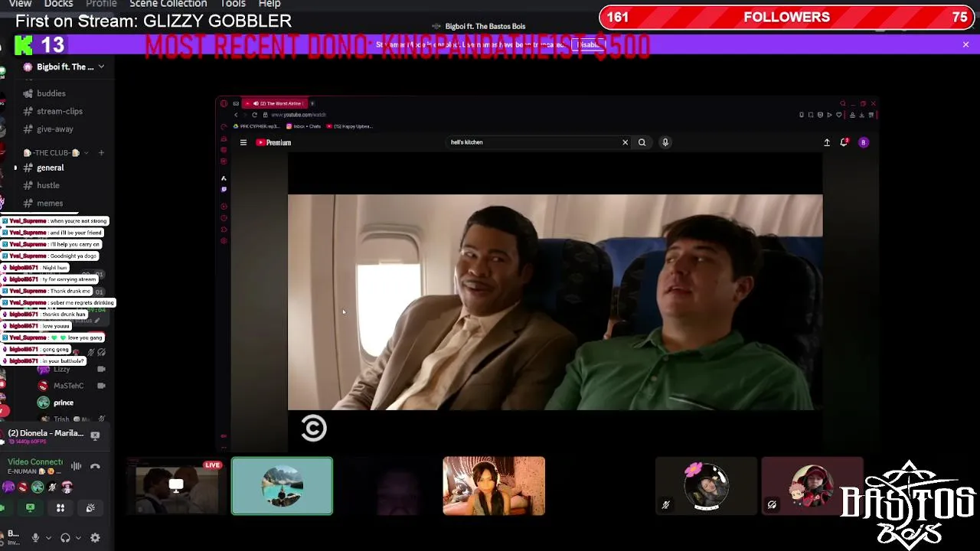The height and width of the screenshot is (551, 980).
Task: Submit YouTube search with magnifier button
Action: coord(642,142)
